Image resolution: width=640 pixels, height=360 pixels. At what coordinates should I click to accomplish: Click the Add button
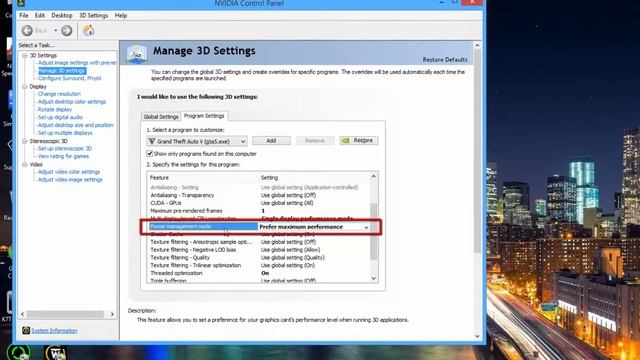point(271,140)
